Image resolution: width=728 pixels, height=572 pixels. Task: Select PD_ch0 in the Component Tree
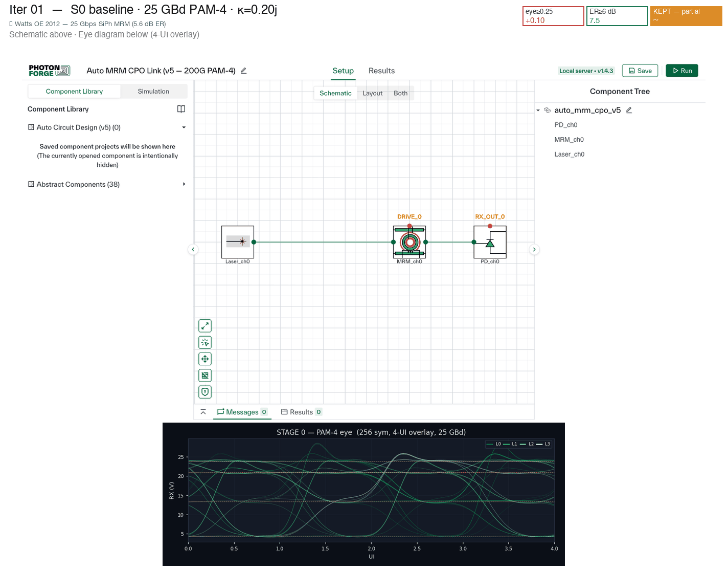point(566,125)
